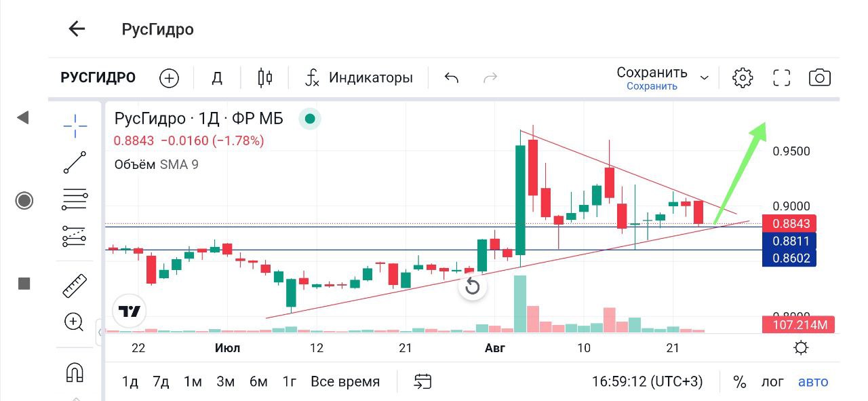Tap the back arrow next to РусГидро
The width and height of the screenshot is (868, 401).
click(x=77, y=28)
